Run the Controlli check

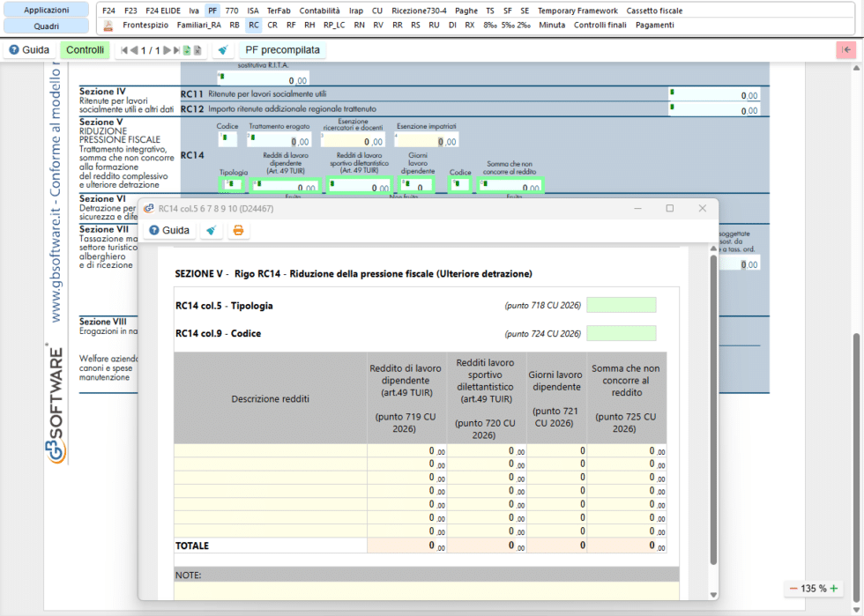[85, 50]
